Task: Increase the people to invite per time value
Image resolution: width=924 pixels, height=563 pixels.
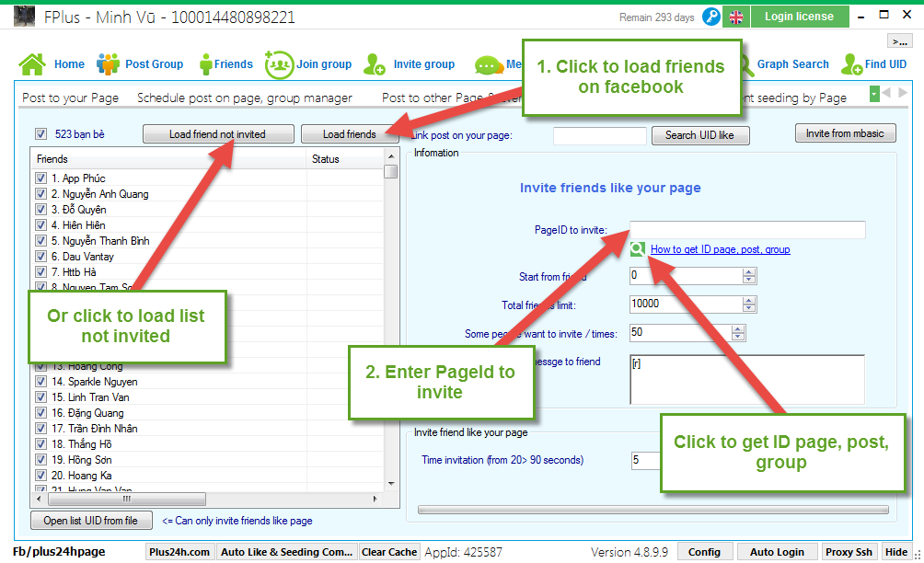Action: click(x=738, y=329)
